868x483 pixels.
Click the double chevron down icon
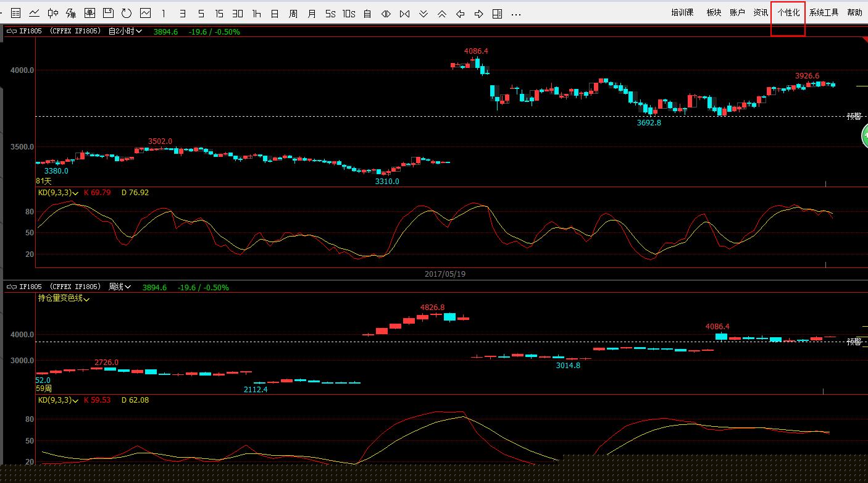click(x=423, y=14)
